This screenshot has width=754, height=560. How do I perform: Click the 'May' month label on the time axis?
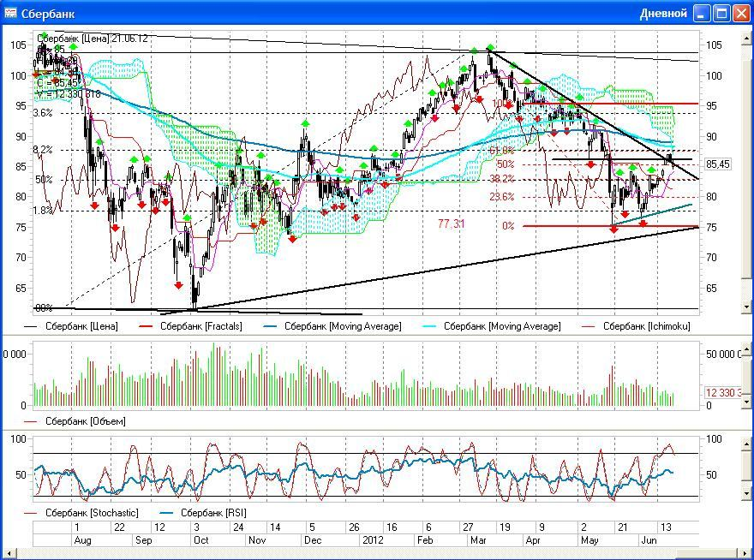pyautogui.click(x=589, y=539)
